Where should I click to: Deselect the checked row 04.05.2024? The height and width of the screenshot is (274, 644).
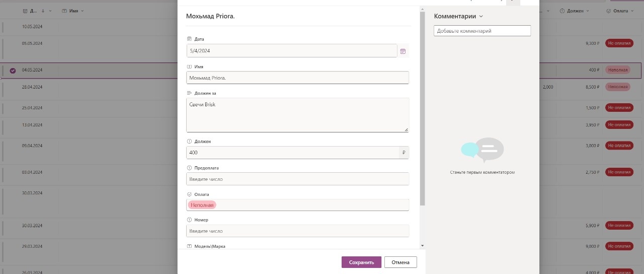point(13,71)
